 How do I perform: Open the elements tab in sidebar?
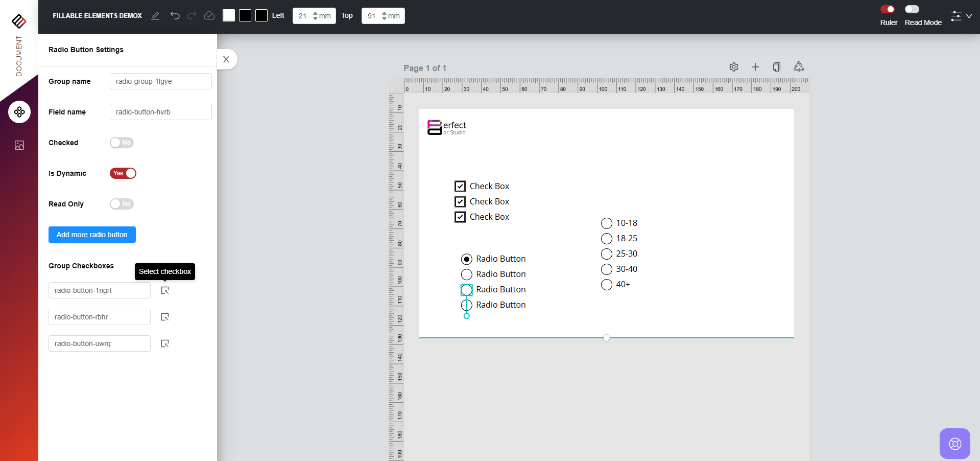(19, 112)
